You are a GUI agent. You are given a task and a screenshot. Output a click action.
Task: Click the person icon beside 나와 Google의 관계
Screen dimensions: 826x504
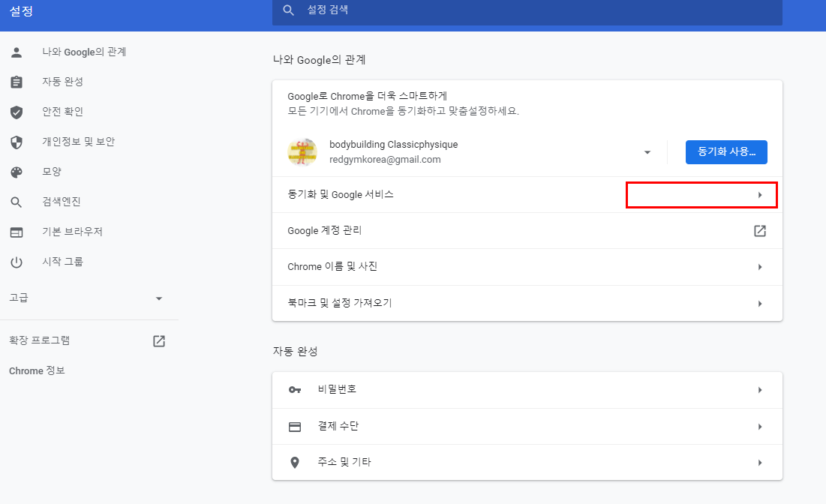[17, 52]
